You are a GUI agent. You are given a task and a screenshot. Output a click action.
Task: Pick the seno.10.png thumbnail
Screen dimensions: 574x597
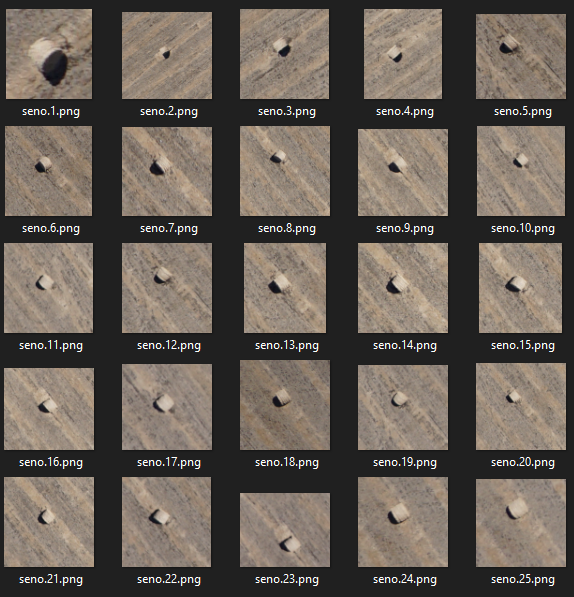click(x=521, y=171)
